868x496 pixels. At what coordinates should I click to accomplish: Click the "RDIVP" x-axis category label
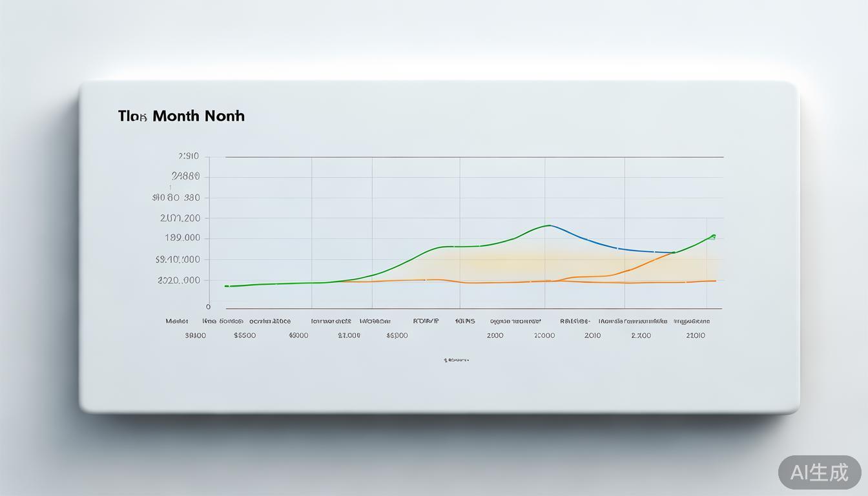click(x=426, y=321)
